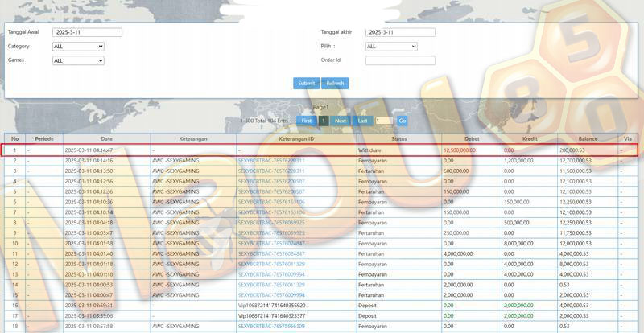Click the Tanggal akhir date field
644x333 pixels.
point(400,32)
